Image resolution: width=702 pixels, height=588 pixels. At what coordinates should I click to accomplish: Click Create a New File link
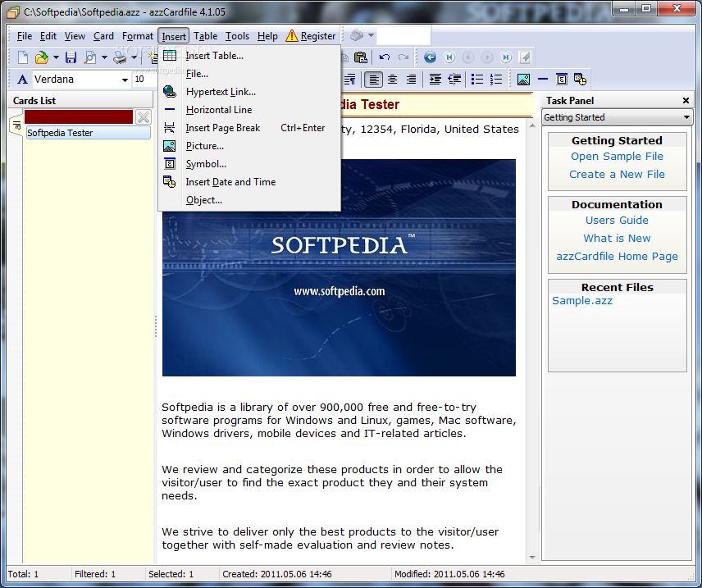coord(617,174)
